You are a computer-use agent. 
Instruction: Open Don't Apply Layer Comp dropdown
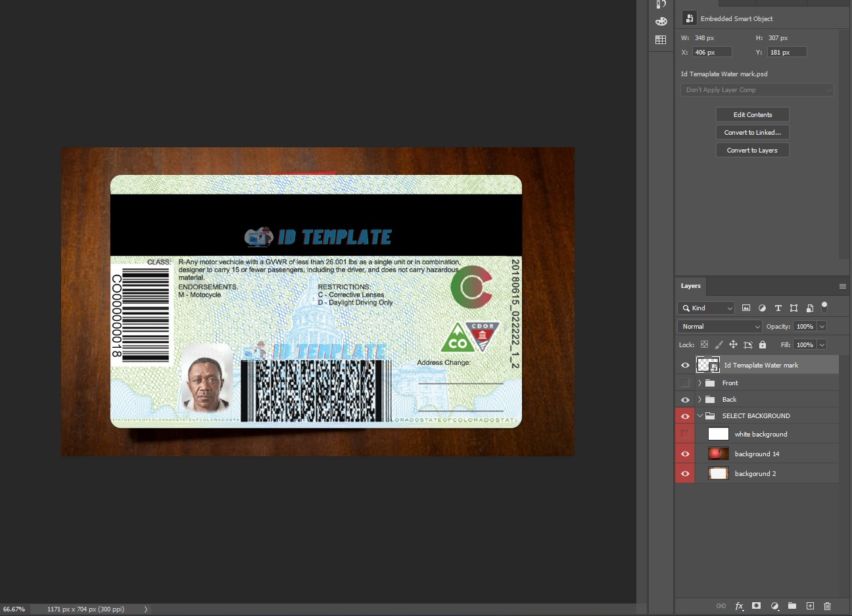coord(757,90)
